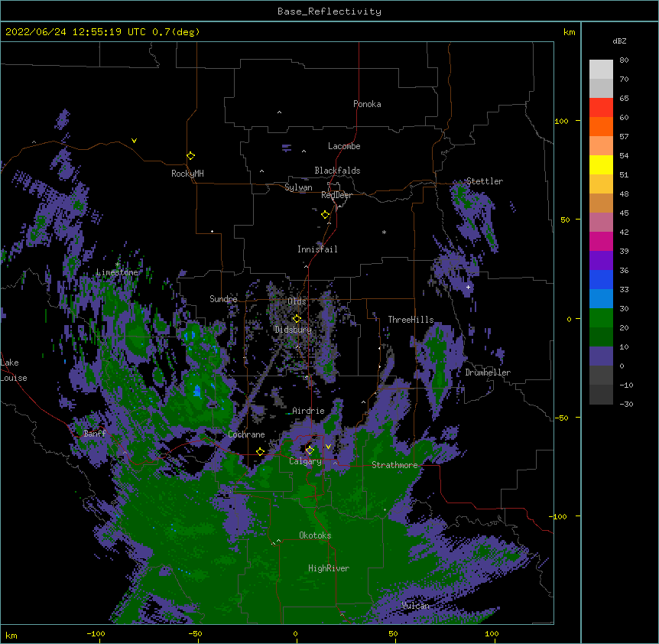This screenshot has width=659, height=644.
Task: Click the yellow V marker east of Calgary
Action: pos(328,447)
